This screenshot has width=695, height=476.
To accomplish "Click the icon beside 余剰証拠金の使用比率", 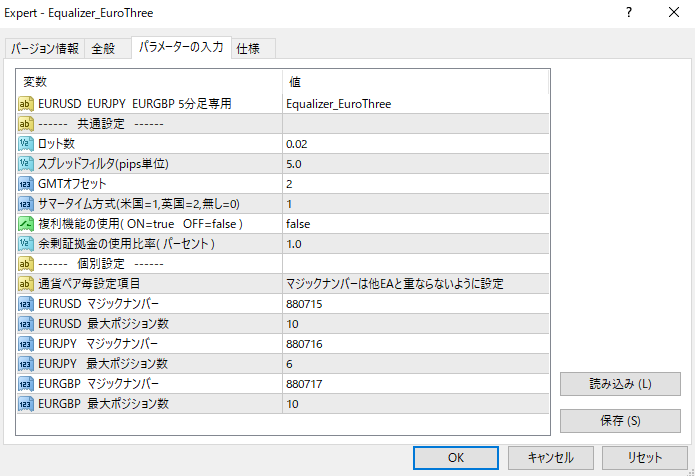I will [27, 244].
